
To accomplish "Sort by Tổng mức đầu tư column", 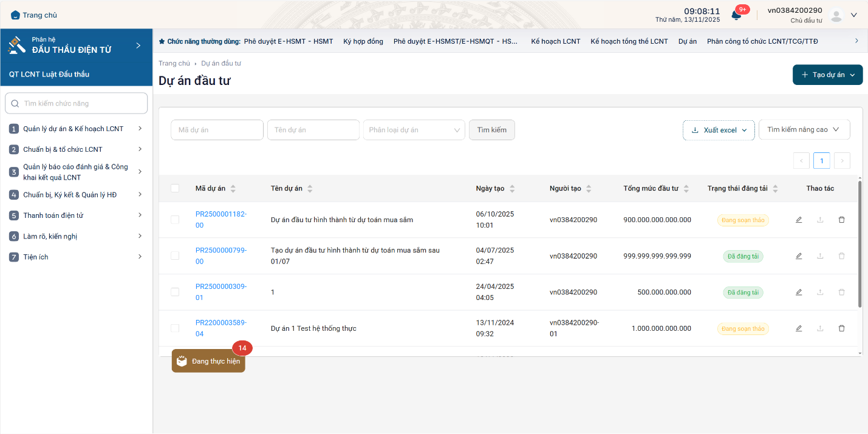I will coord(686,189).
